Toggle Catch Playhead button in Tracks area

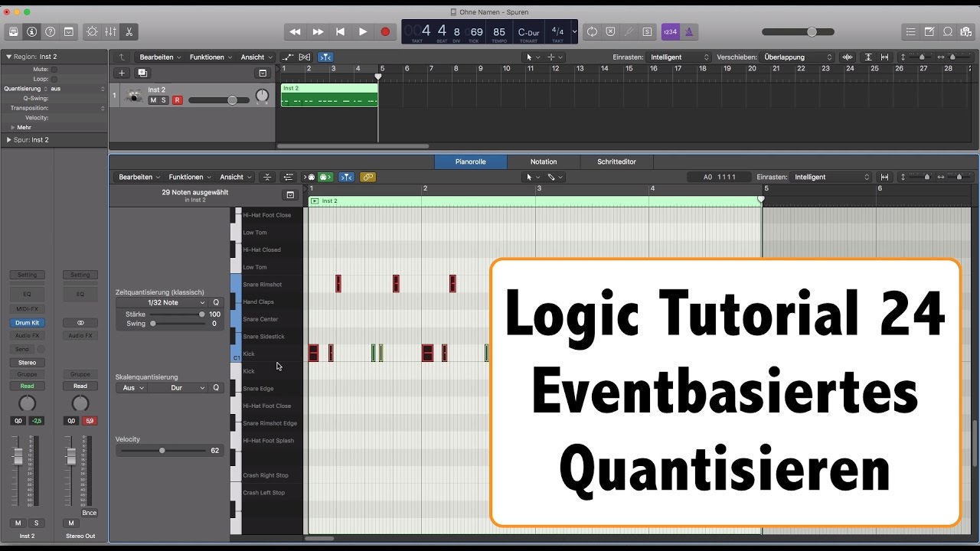coord(325,57)
